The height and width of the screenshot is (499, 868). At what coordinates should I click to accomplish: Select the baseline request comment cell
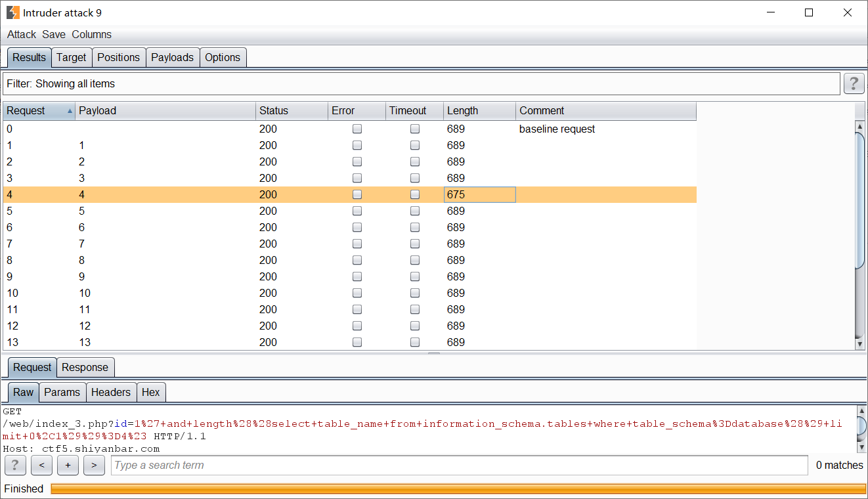tap(606, 129)
